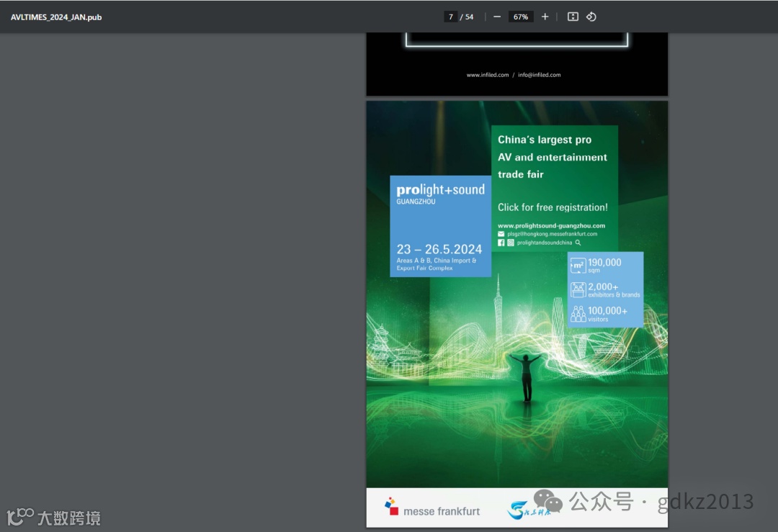Click the Facebook icon in the ad

coord(501,243)
